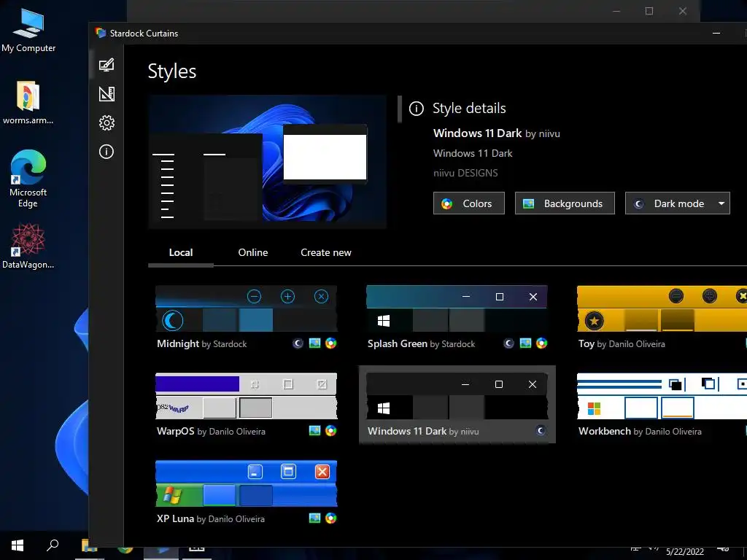This screenshot has width=747, height=560.
Task: Select the My Computer desktop icon
Action: pyautogui.click(x=28, y=30)
